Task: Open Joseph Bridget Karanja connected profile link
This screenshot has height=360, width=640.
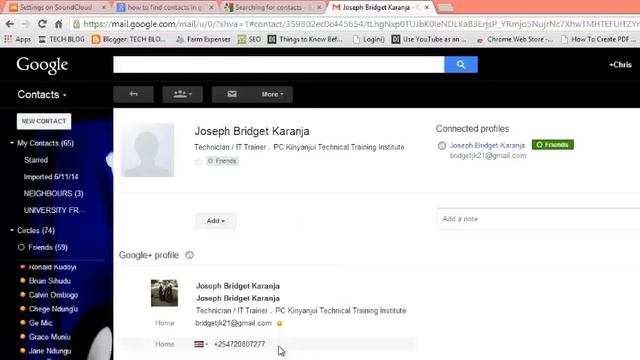Action: tap(487, 145)
